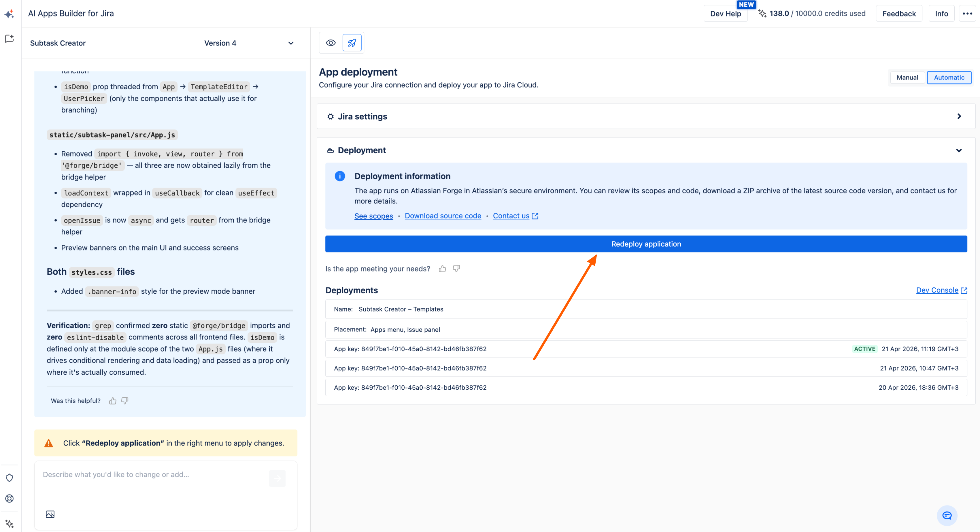Send the chat message with arrow button
The height and width of the screenshot is (532, 980).
[x=277, y=478]
